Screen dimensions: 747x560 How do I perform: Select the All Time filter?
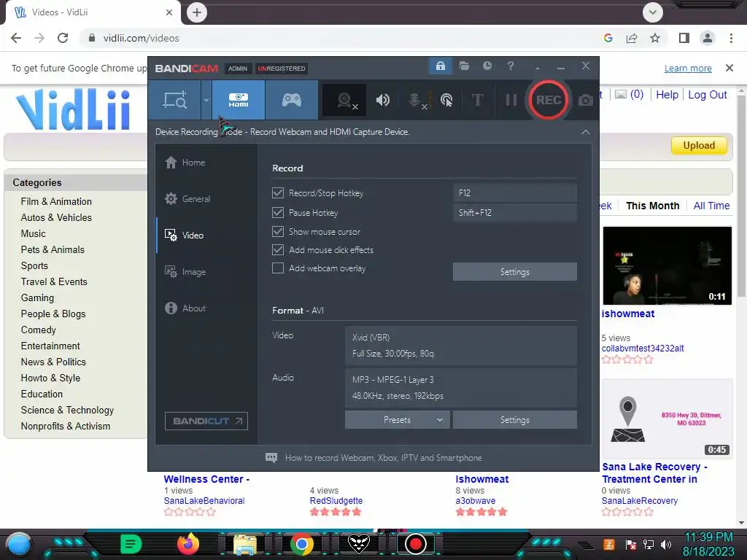711,206
